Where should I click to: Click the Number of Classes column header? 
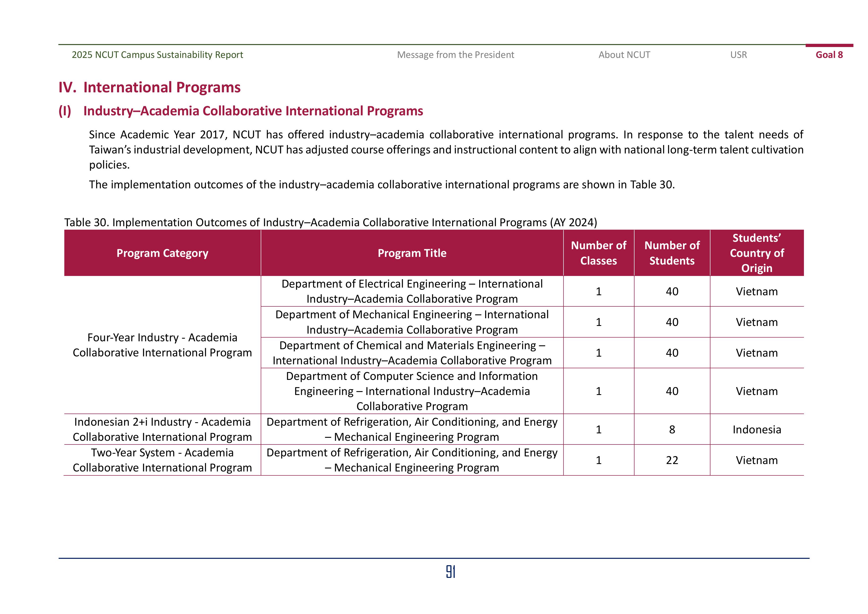point(598,253)
